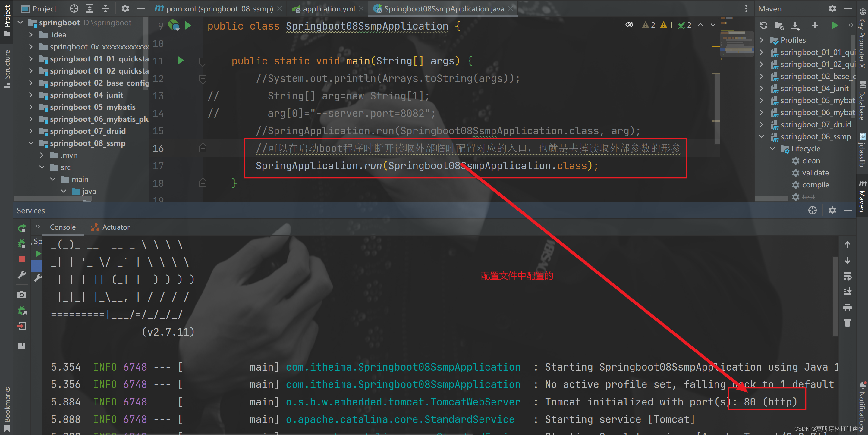Click the Actuator tab in Services panel

pyautogui.click(x=110, y=227)
